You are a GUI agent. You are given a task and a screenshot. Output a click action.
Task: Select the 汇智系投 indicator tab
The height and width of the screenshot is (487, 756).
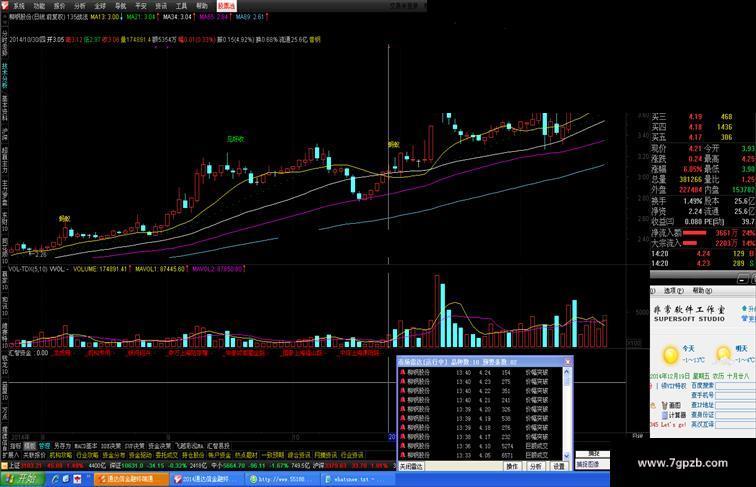click(x=218, y=446)
